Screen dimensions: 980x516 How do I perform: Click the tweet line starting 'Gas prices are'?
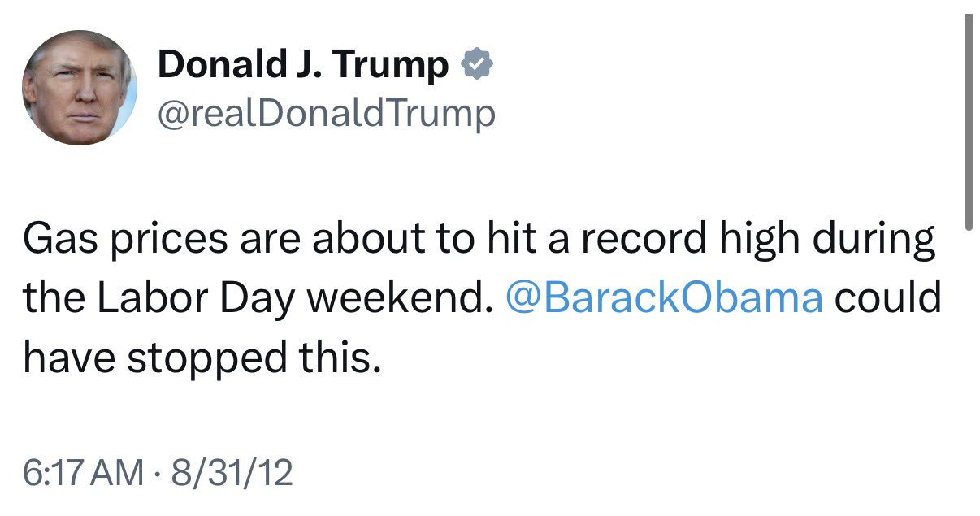[479, 241]
